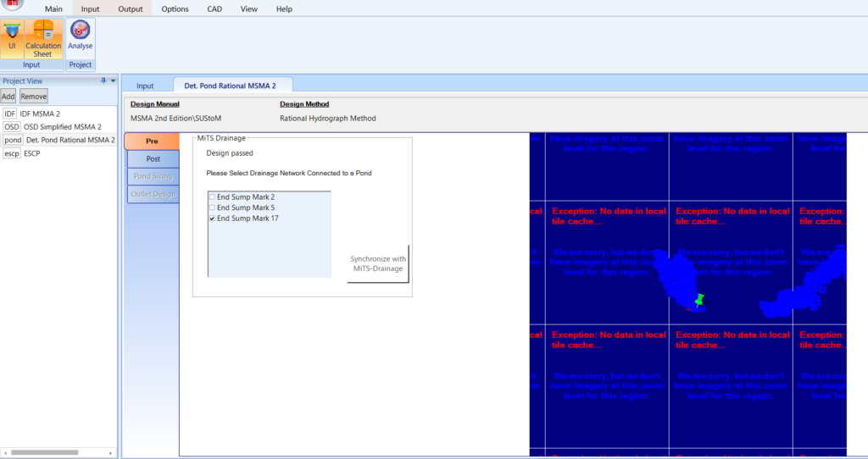Select ESCP project item
Screen dimensions: 868x459
32,153
